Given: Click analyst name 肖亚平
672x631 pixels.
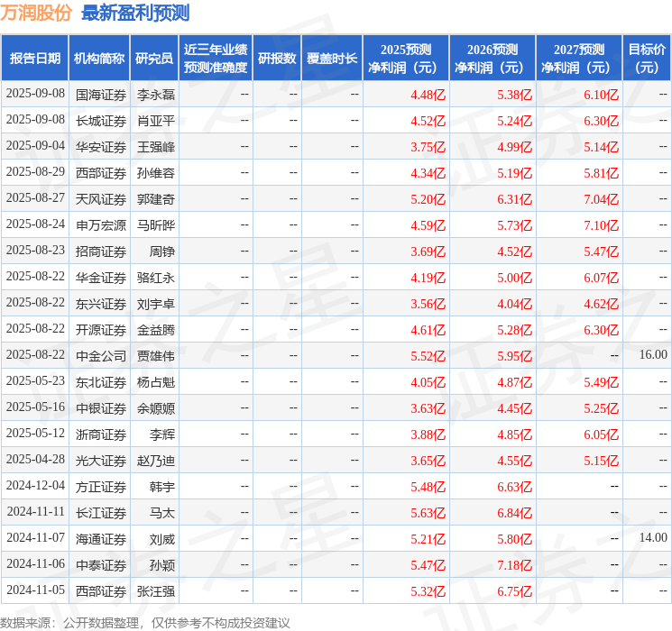Looking at the screenshot, I should 155,121.
